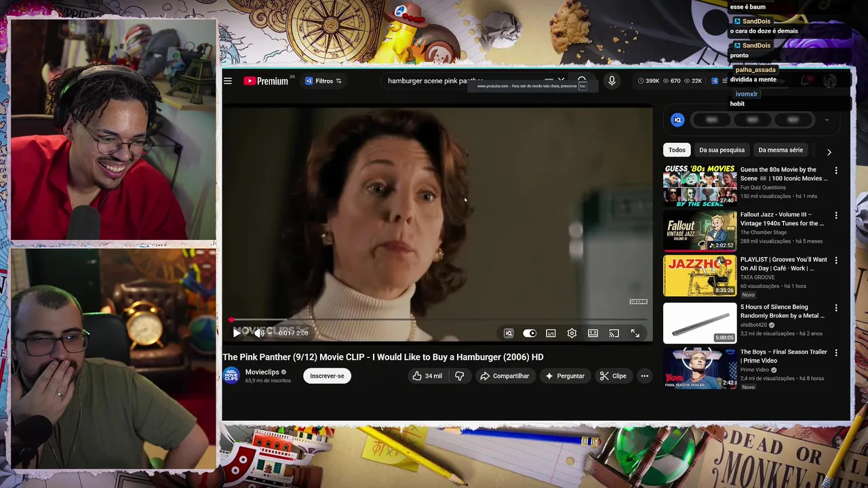Select the Todos filter chip
Screen dimensions: 868x488
click(677, 150)
